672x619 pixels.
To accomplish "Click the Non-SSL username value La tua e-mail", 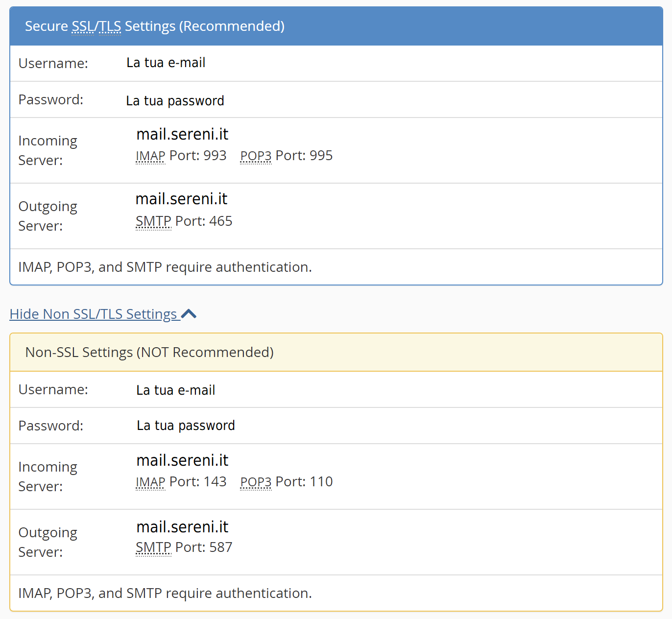I will (x=175, y=390).
